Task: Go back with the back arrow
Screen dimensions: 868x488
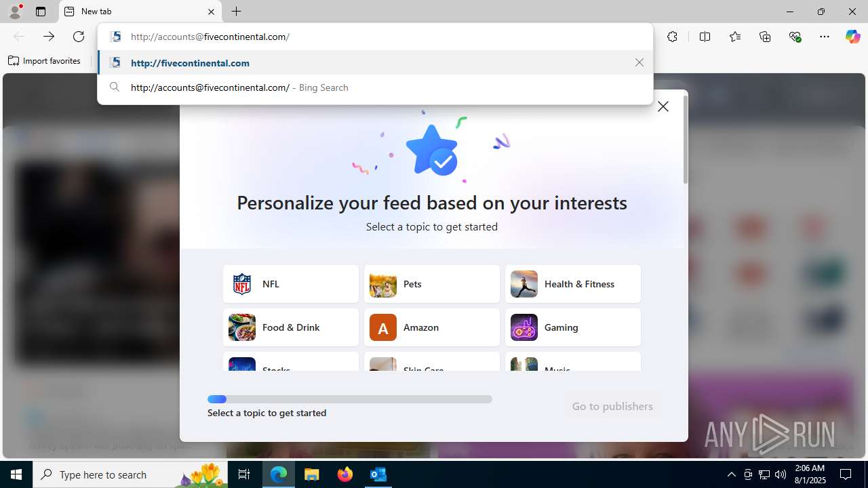Action: click(x=19, y=37)
